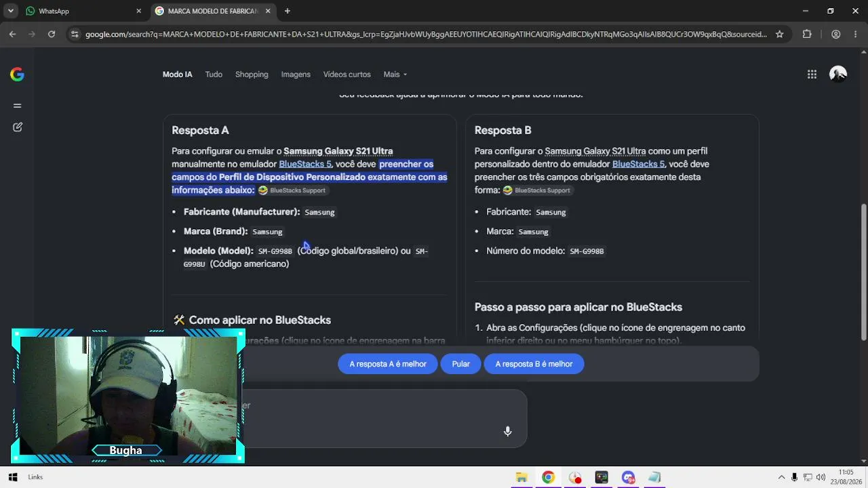Screen dimensions: 868x488
Task: Switch to the WhatsApp tab
Action: click(80, 11)
